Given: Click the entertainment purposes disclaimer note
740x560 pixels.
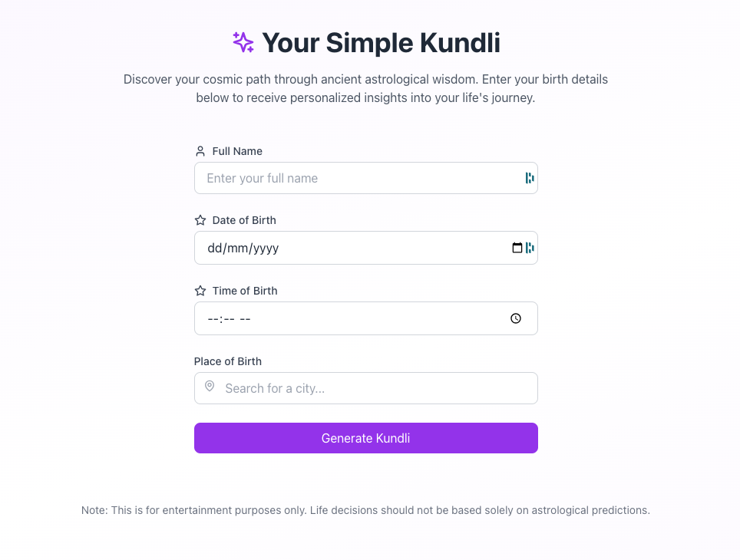Looking at the screenshot, I should pyautogui.click(x=365, y=510).
